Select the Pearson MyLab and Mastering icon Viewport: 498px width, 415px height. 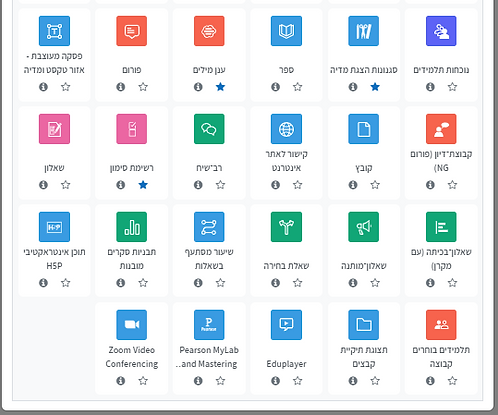pyautogui.click(x=209, y=325)
